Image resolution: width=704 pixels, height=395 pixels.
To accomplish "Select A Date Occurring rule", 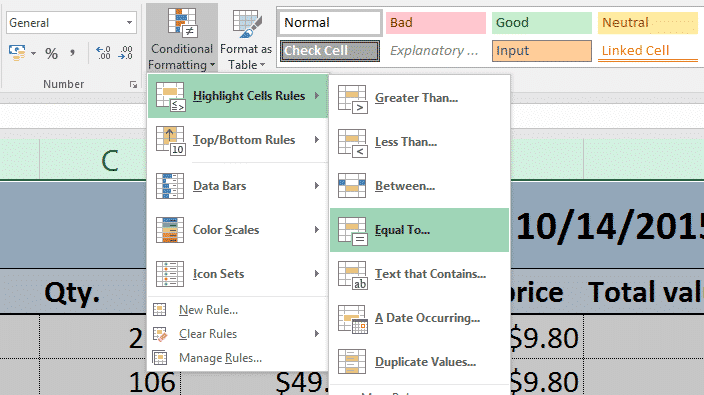I will coord(419,318).
